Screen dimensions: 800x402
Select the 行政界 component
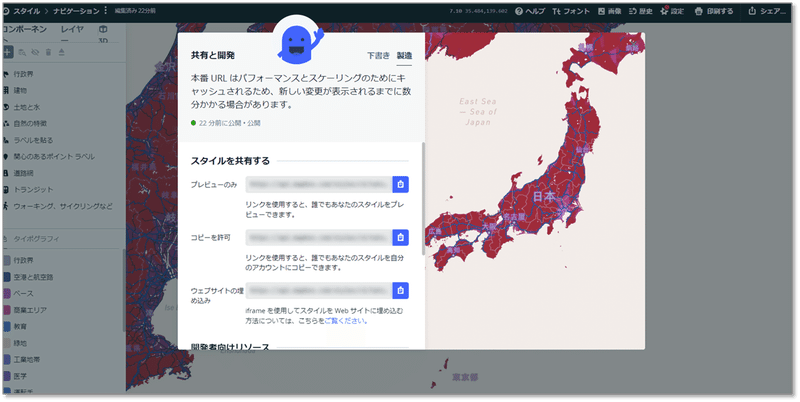coord(23,74)
